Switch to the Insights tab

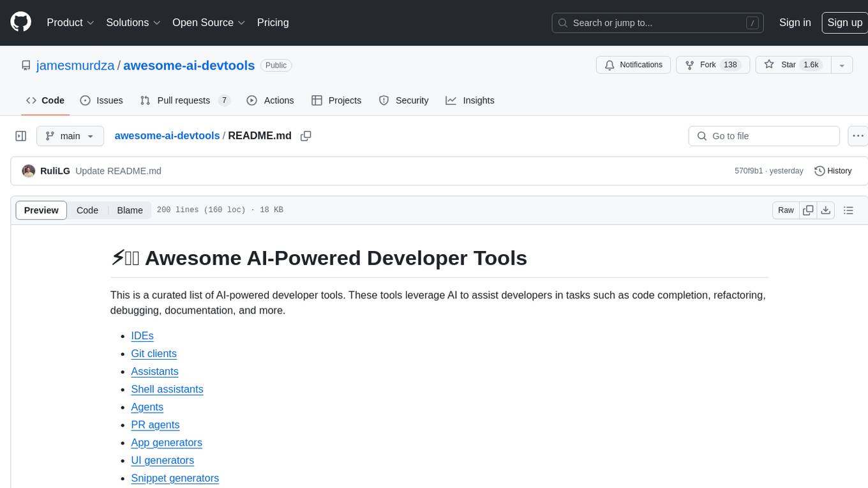click(470, 100)
